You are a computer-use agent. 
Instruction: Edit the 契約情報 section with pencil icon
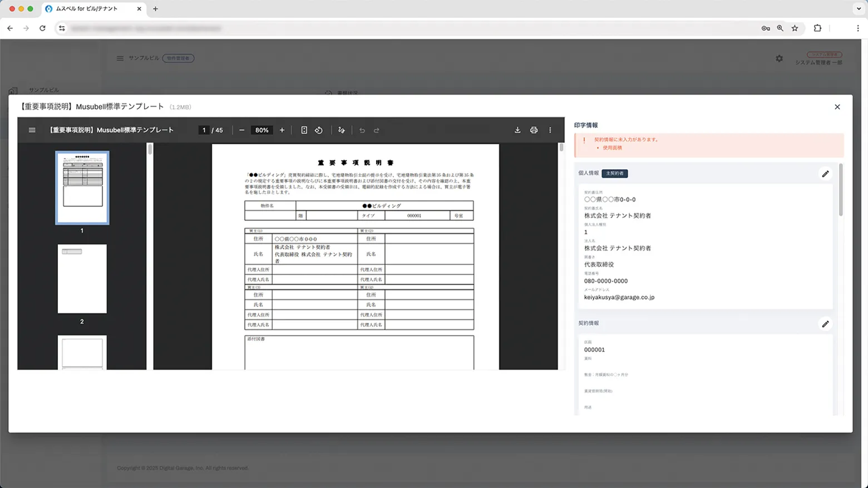click(825, 324)
